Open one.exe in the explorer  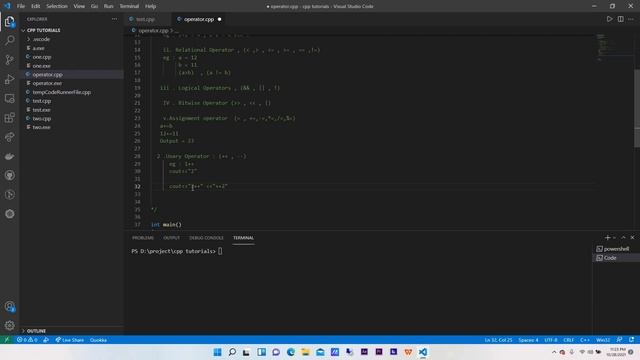tap(72, 66)
